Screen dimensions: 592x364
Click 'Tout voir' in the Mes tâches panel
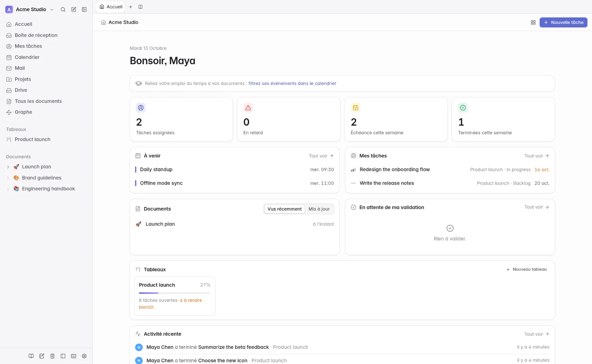click(537, 156)
